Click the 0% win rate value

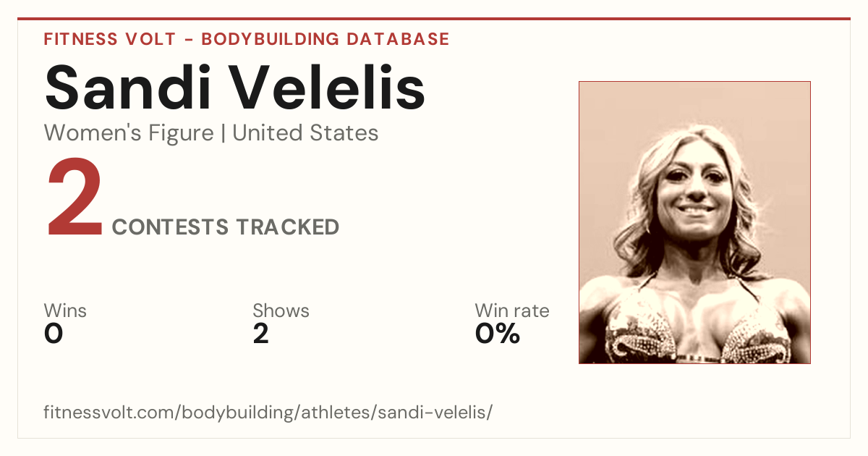tap(498, 334)
